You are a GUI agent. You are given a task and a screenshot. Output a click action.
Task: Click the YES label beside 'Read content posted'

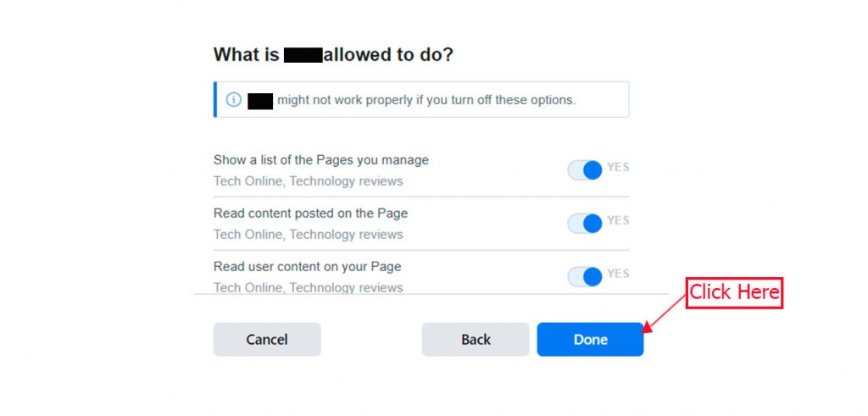[618, 220]
